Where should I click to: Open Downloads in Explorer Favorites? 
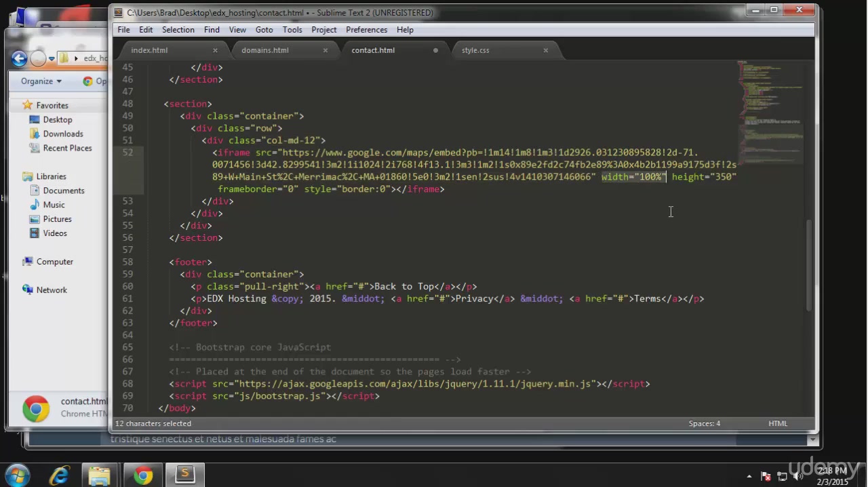click(x=63, y=134)
